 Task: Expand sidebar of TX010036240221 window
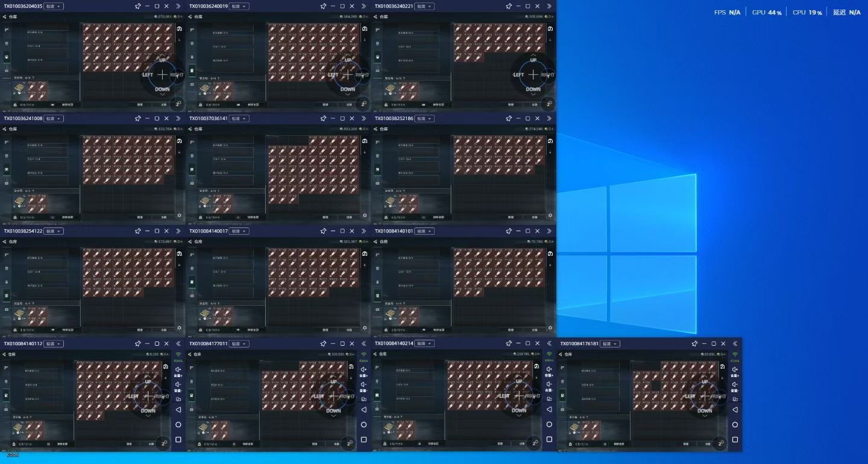[x=549, y=6]
